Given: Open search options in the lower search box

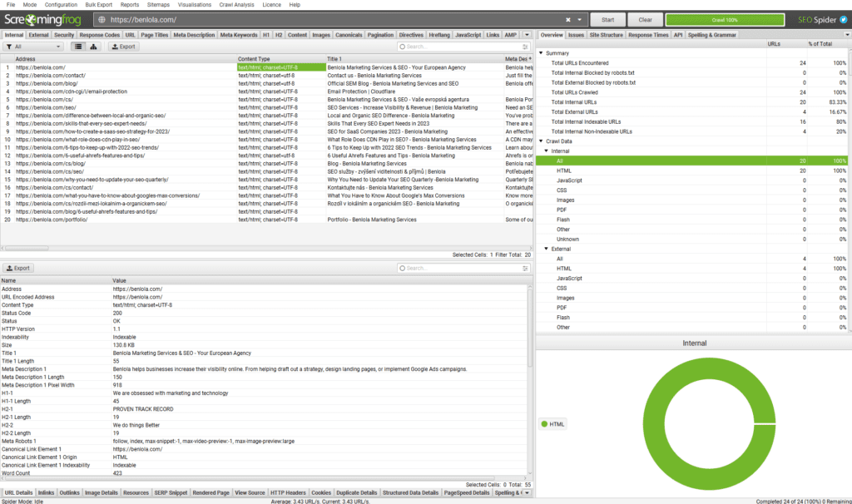Looking at the screenshot, I should pyautogui.click(x=525, y=269).
